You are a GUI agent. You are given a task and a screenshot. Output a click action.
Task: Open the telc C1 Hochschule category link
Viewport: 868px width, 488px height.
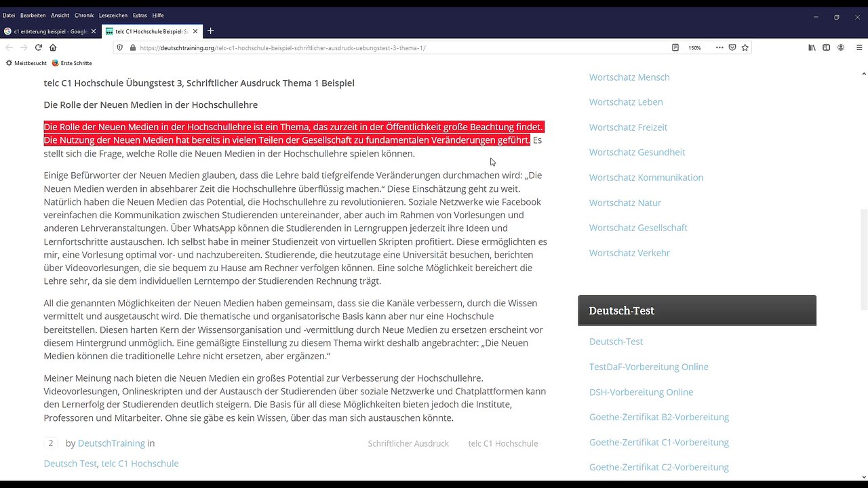tap(140, 464)
